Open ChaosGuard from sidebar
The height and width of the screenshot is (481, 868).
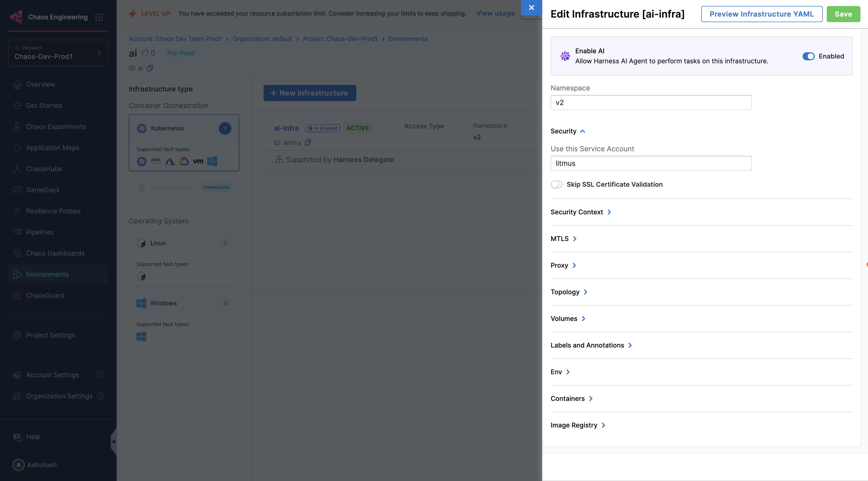pos(45,295)
